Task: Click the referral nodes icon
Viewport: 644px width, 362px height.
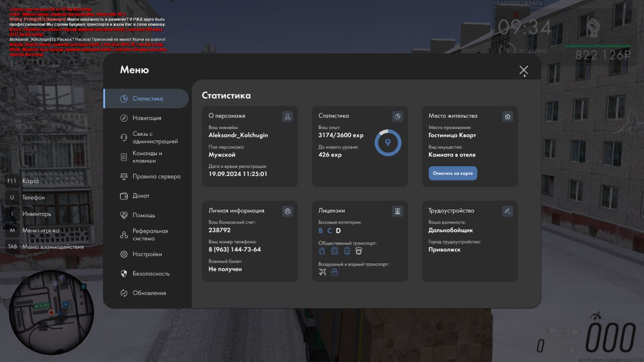Action: tap(124, 235)
